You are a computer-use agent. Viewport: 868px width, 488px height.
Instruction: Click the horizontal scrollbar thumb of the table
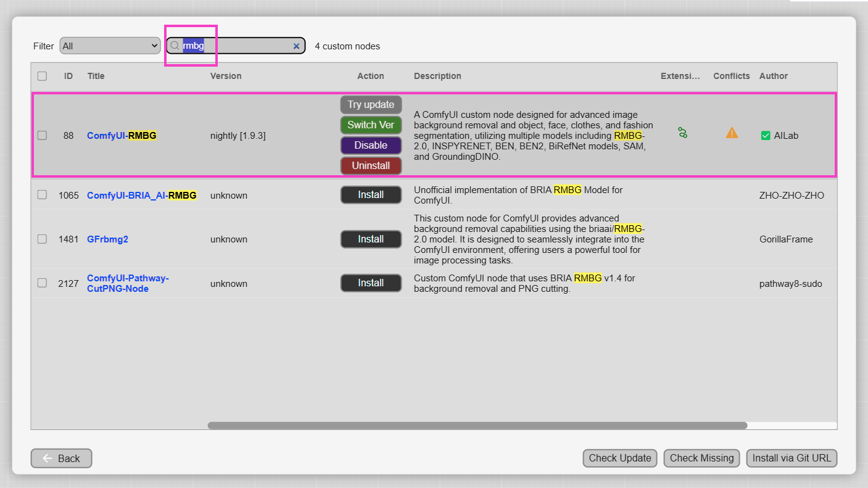pyautogui.click(x=477, y=426)
